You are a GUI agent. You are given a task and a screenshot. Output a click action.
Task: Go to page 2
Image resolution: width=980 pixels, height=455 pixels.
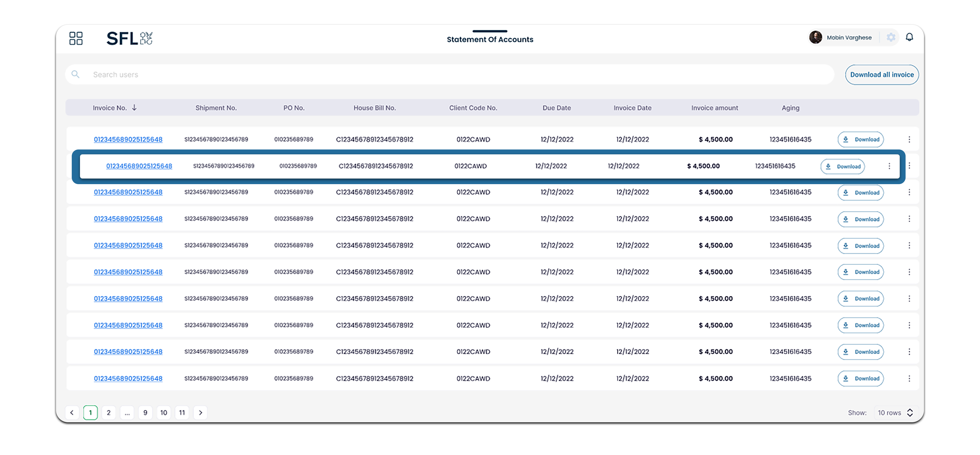[x=109, y=413]
